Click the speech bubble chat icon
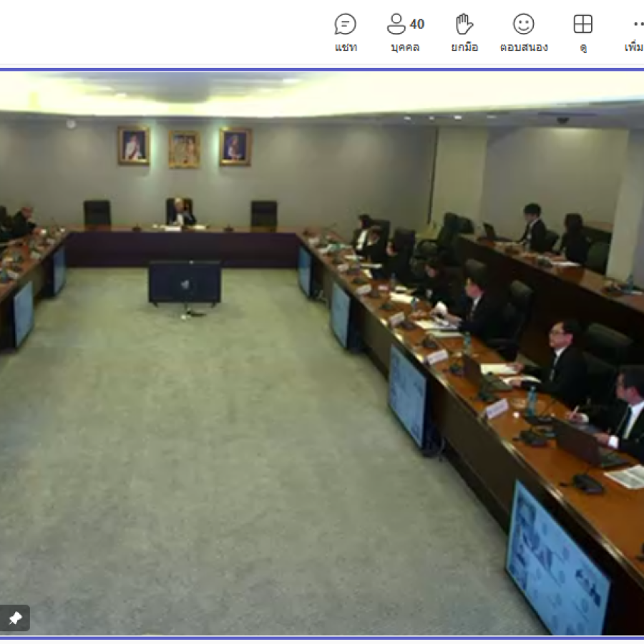 (346, 24)
